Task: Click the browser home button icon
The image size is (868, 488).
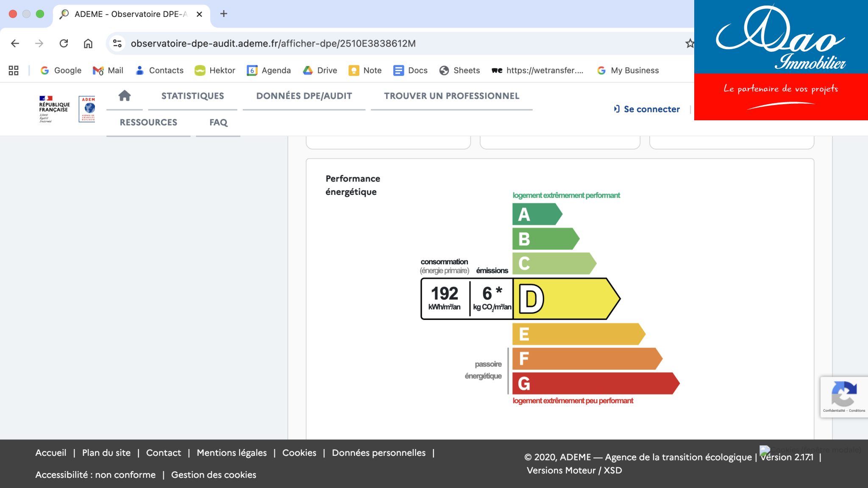Action: (x=88, y=43)
